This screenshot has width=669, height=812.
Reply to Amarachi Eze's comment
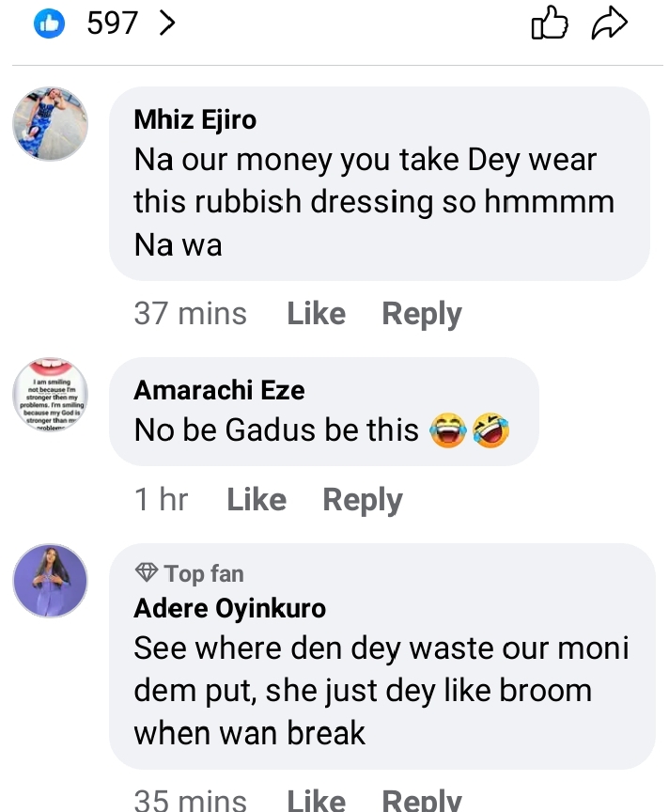[362, 500]
